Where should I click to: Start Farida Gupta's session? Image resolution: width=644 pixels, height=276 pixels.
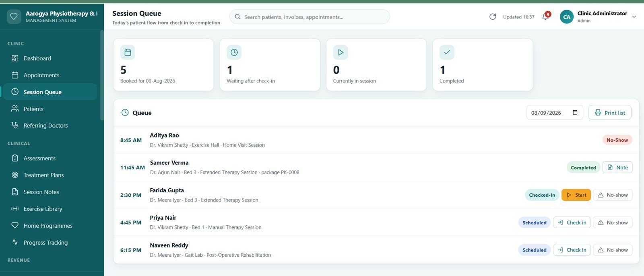576,195
